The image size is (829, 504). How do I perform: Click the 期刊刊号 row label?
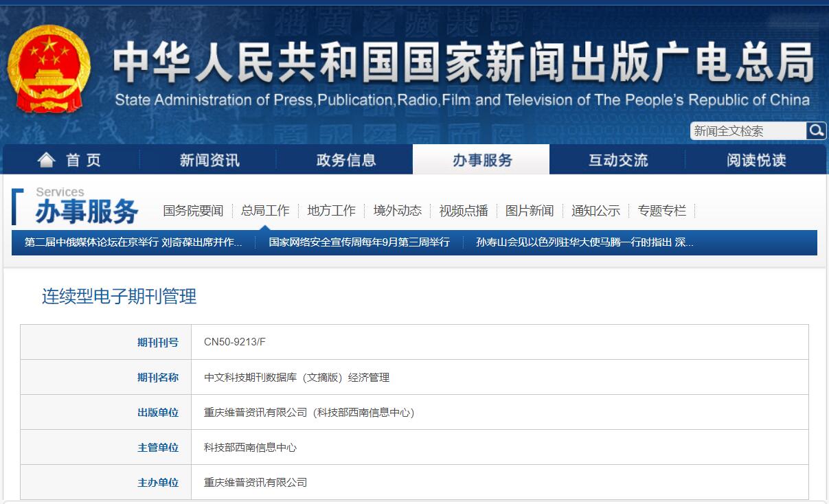click(x=158, y=342)
